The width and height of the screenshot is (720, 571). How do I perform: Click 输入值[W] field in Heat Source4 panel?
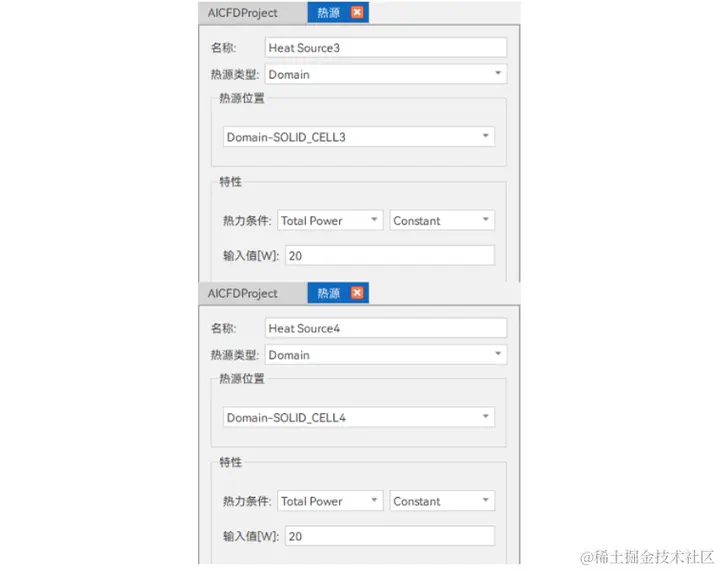coord(390,536)
